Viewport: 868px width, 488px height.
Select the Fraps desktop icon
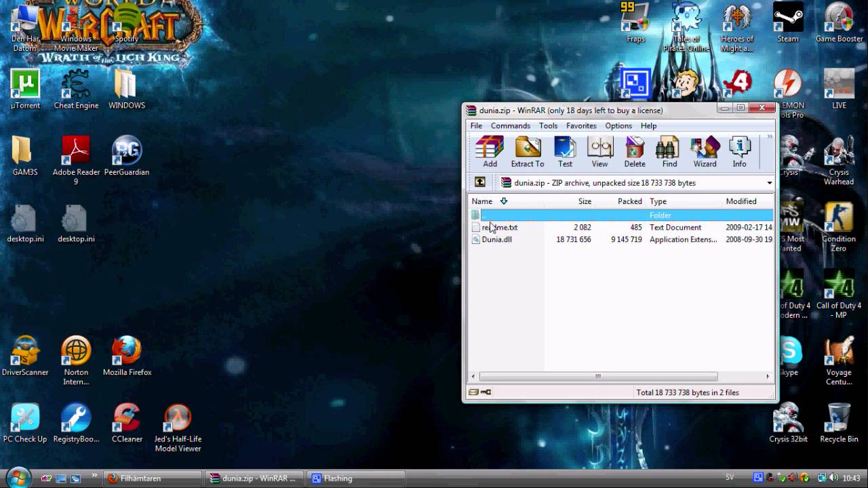click(x=635, y=24)
